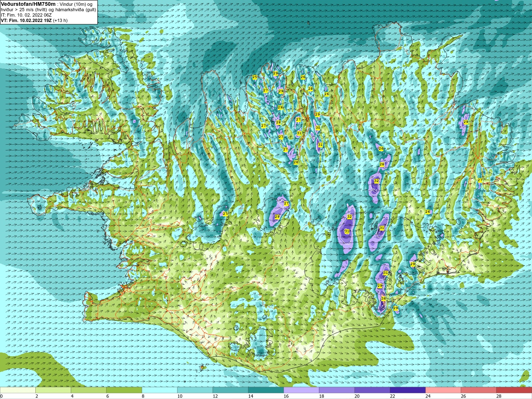Click the above-28 m/s red legend swatch
Image resolution: width=532 pixels, height=399 pixels.
514,390
